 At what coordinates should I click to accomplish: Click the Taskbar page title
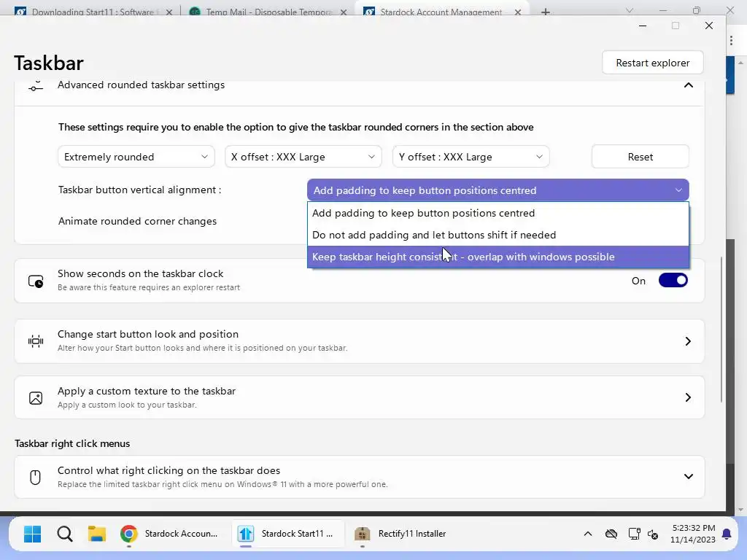[49, 63]
